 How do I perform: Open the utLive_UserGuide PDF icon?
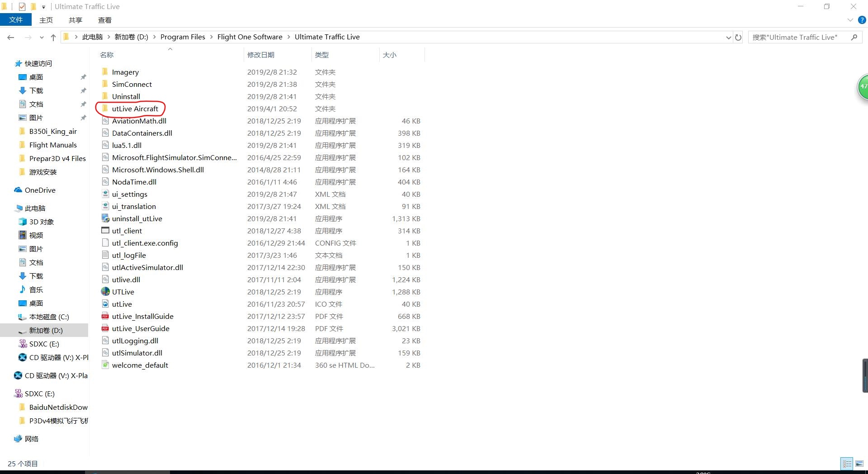(105, 328)
